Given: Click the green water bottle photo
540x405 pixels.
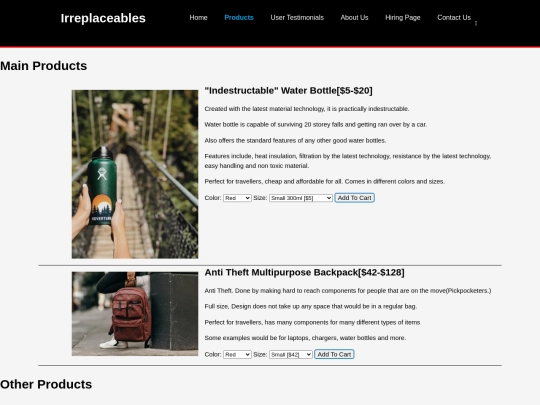Looking at the screenshot, I should 135,174.
